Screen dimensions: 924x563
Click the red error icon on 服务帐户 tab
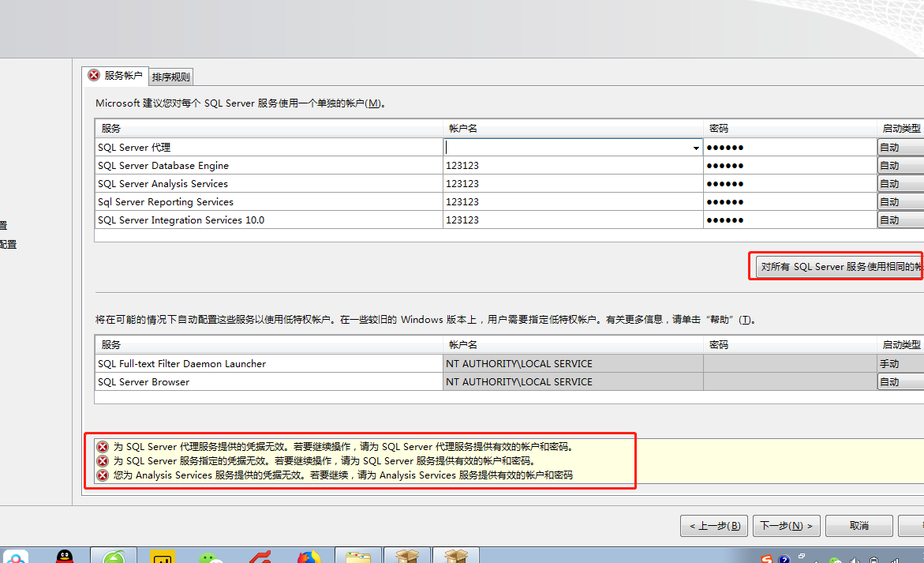[x=94, y=75]
